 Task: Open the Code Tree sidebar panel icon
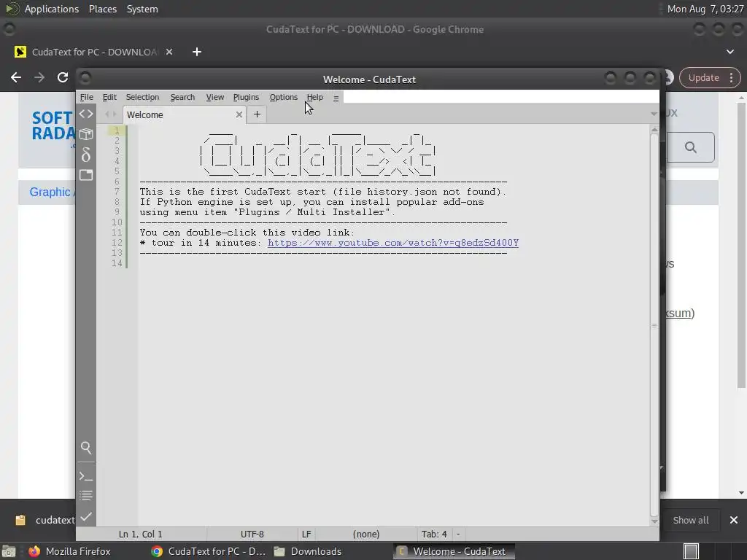86,114
